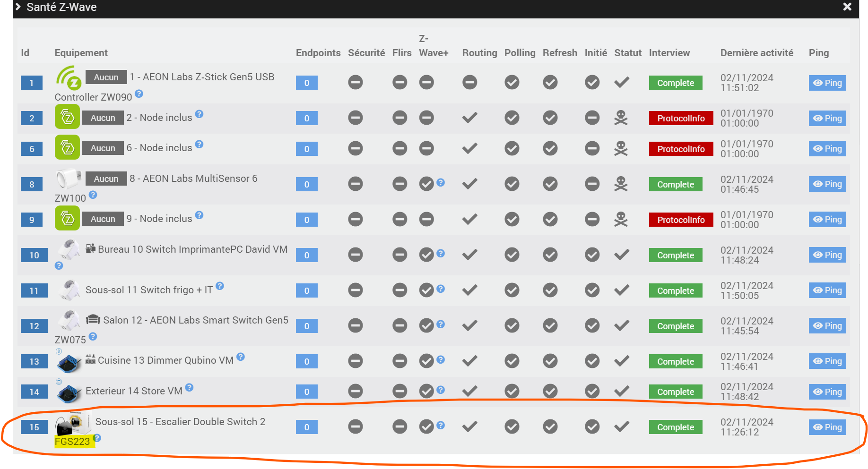868x469 pixels.
Task: Click the Z-Stick Gen5 controller icon
Action: click(x=69, y=78)
